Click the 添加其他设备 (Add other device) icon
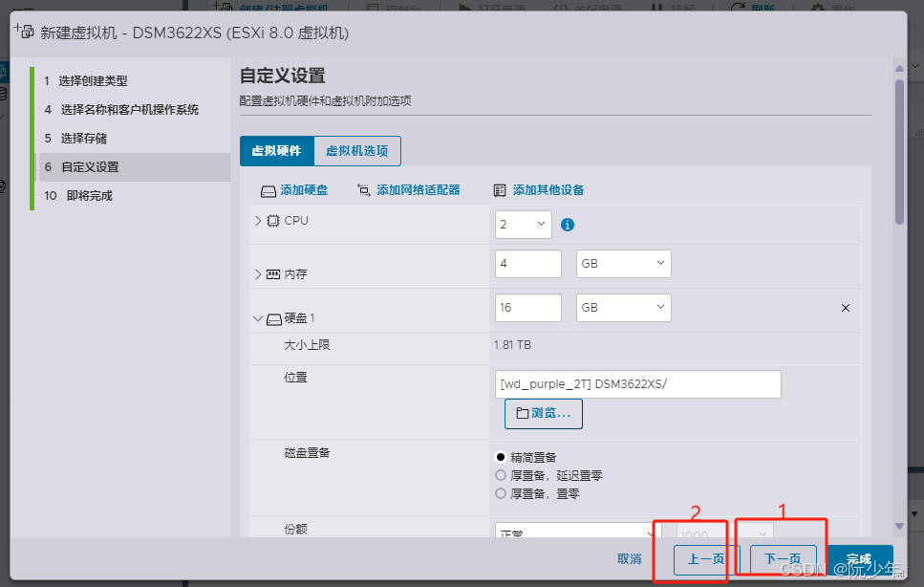Screen dimensions: 924x587 (499, 190)
